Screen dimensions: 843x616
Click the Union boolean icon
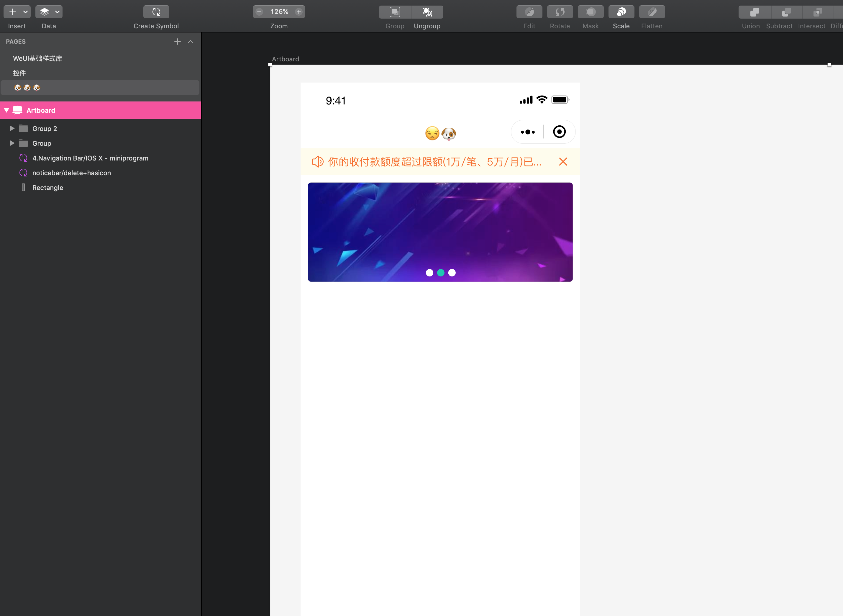(755, 12)
